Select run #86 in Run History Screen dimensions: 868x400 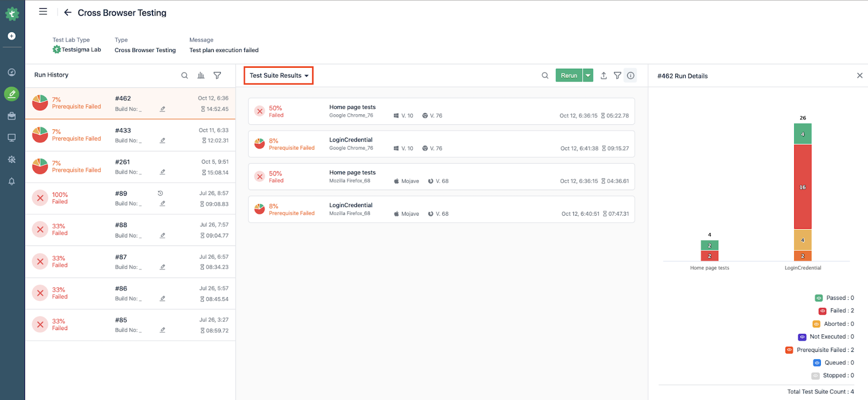(130, 293)
